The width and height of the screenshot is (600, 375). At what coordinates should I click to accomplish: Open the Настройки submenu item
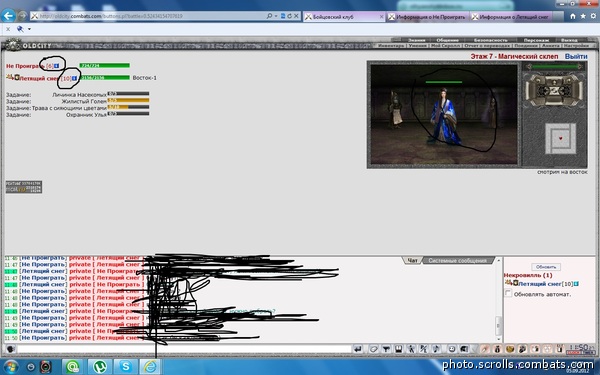pos(576,46)
